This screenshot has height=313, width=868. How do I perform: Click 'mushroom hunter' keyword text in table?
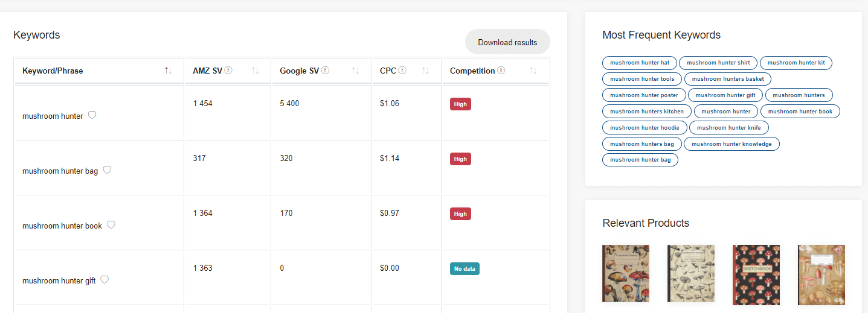coord(53,116)
